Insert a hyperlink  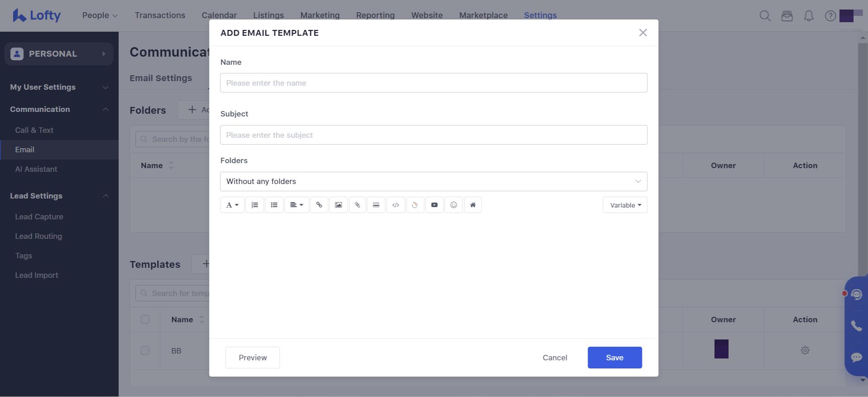coord(319,205)
